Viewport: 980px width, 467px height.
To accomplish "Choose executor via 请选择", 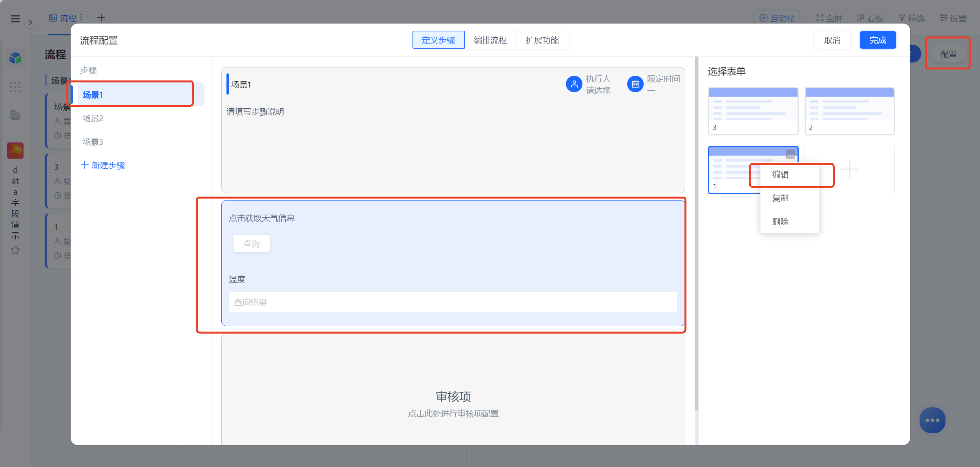I will [598, 91].
